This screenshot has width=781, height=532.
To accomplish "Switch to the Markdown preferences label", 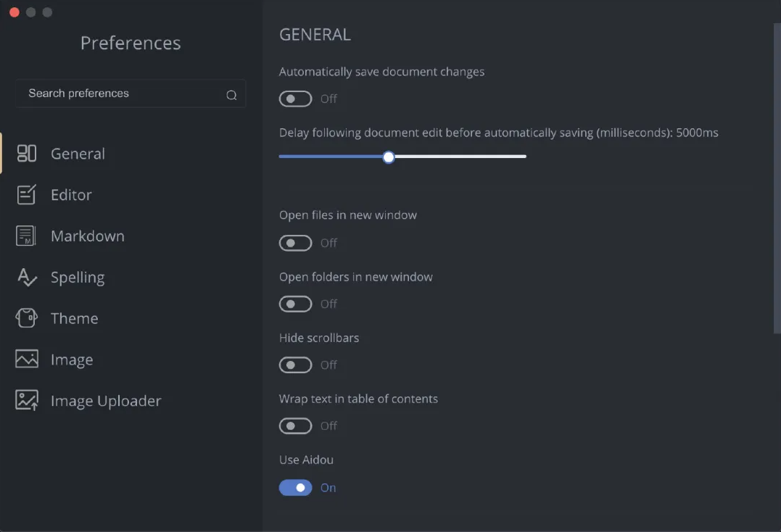I will (x=88, y=236).
